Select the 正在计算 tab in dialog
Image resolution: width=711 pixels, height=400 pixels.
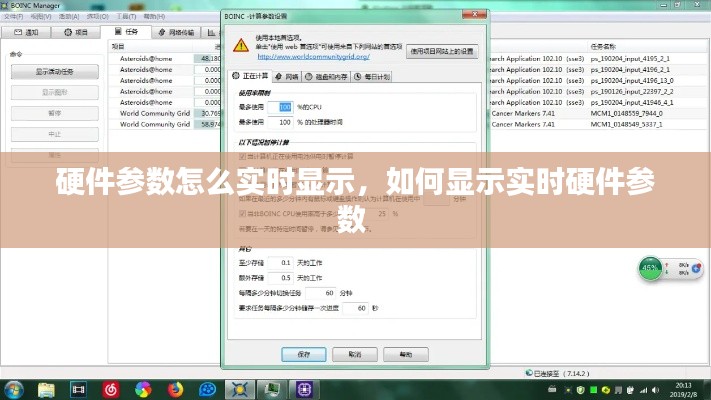[x=250, y=76]
